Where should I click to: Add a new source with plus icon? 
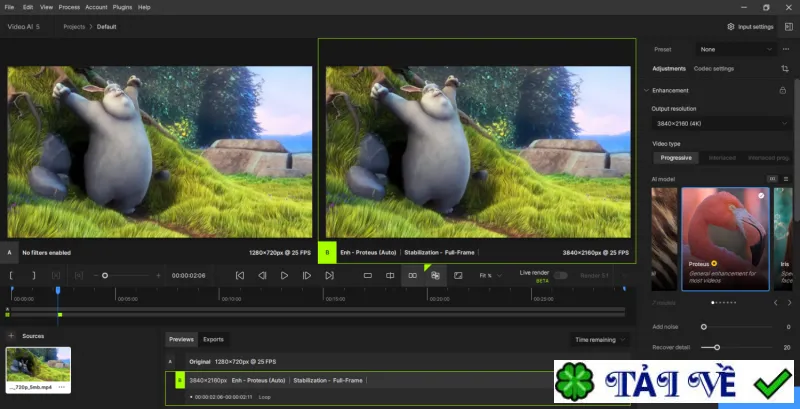(11, 336)
